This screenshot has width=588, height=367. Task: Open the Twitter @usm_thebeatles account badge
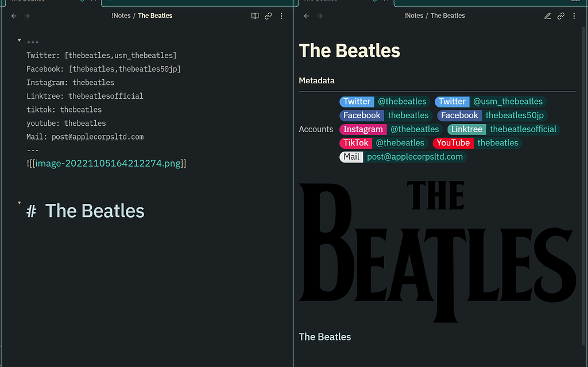click(x=507, y=102)
